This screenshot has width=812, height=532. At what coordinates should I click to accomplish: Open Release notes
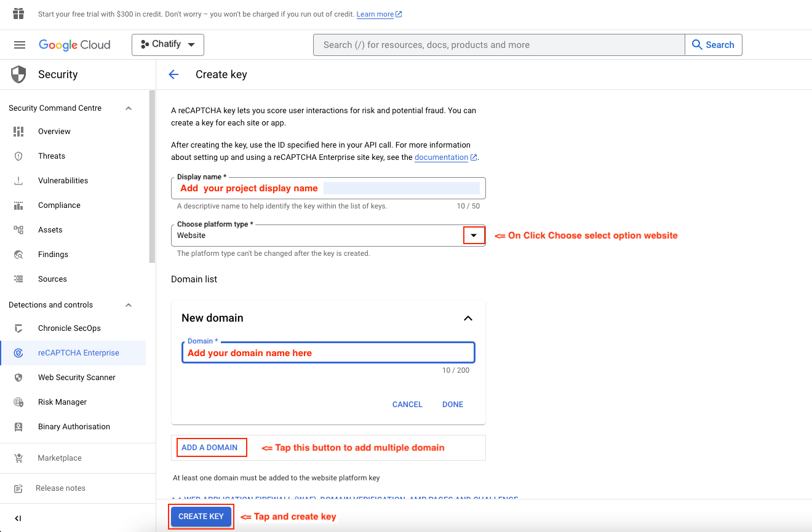point(60,488)
